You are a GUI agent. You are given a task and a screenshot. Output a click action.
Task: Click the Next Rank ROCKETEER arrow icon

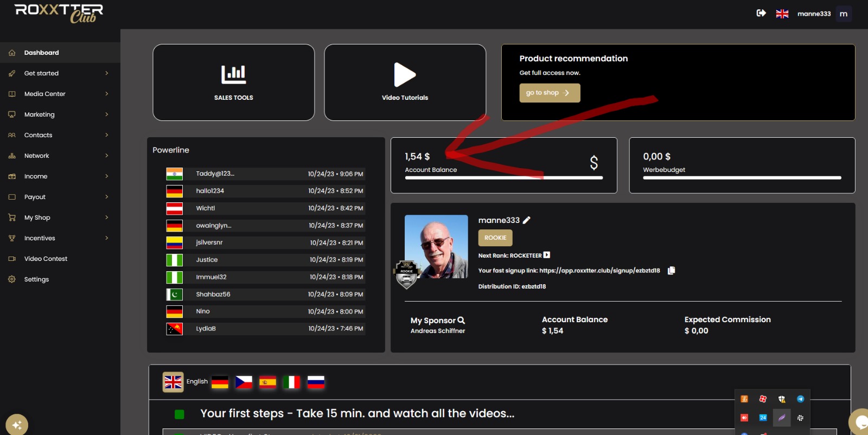pos(547,255)
